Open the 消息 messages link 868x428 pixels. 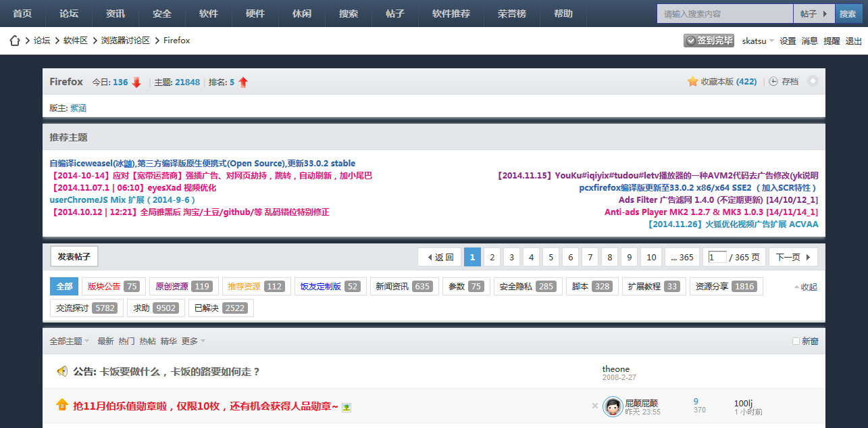click(x=809, y=41)
